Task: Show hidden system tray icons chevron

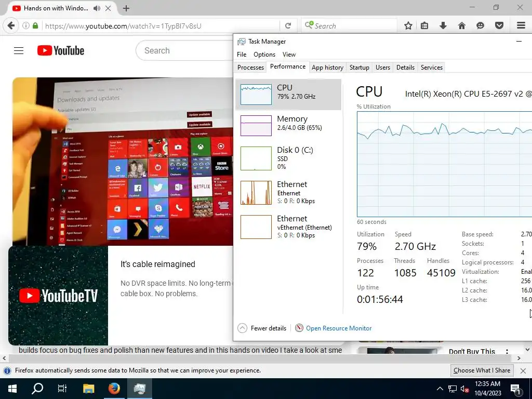Action: (440, 389)
